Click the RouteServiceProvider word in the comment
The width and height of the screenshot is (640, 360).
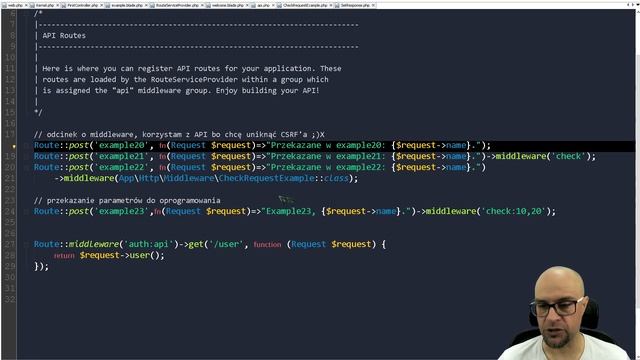coord(194,80)
